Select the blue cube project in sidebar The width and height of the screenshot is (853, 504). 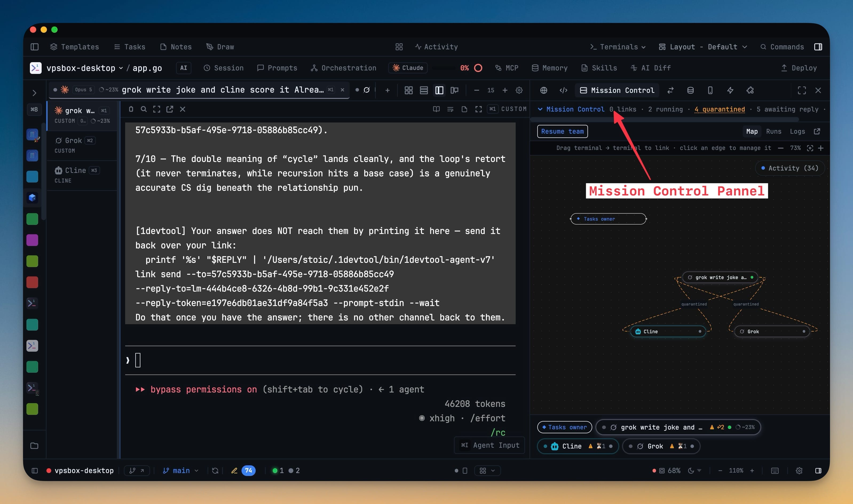coord(32,198)
